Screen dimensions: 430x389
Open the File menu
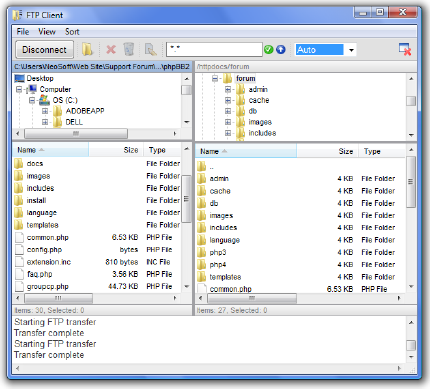click(23, 32)
